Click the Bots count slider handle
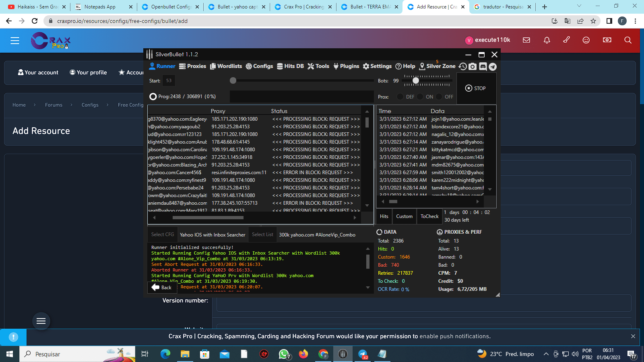Viewport: 644px width, 362px height. click(x=416, y=80)
